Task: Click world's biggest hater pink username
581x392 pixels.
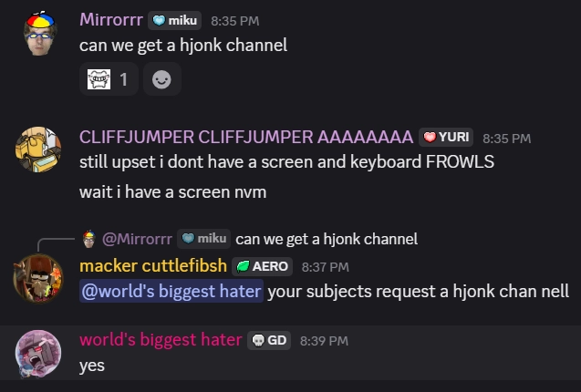Action: [161, 339]
